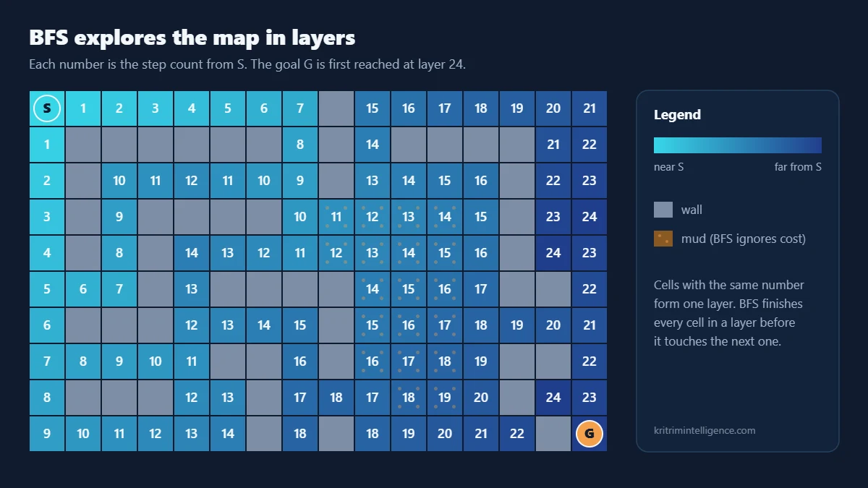
Task: Select the top-row cell numbered 19
Action: click(x=517, y=108)
